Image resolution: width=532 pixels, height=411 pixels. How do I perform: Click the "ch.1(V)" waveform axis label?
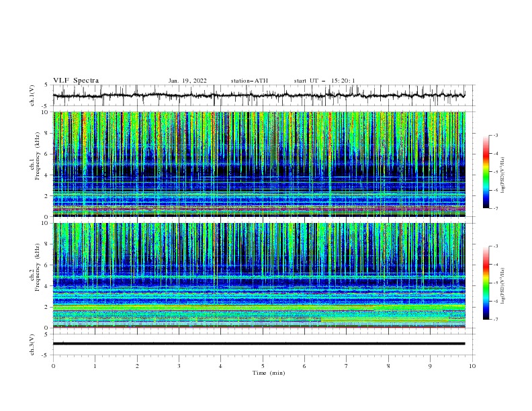click(x=32, y=95)
